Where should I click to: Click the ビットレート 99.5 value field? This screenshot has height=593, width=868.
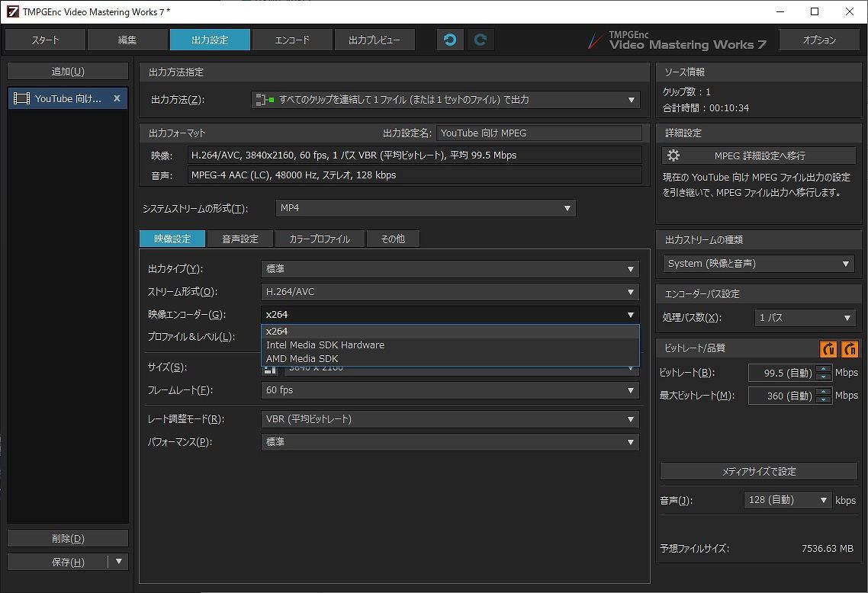coord(783,373)
